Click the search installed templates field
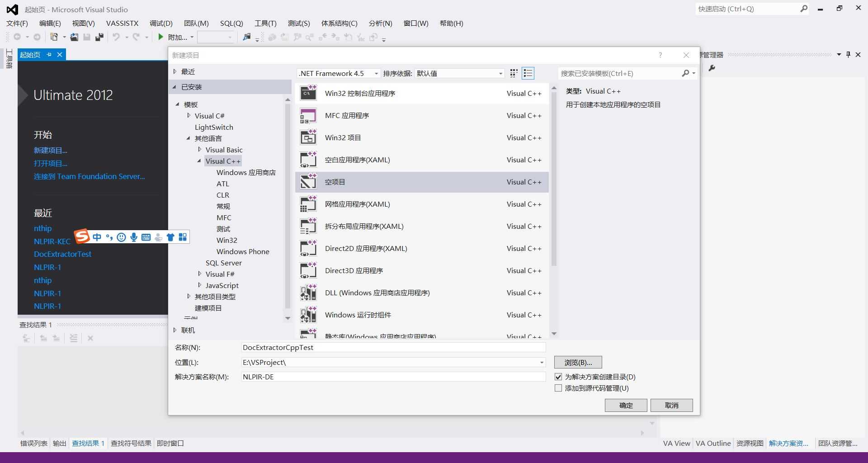Viewport: 868px width, 463px height. 620,73
